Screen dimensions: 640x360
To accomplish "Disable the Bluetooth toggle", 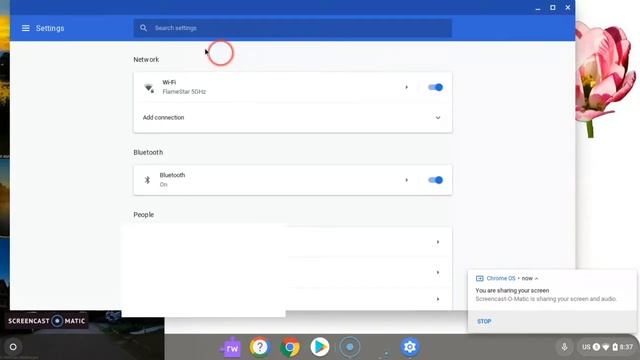I will (435, 180).
